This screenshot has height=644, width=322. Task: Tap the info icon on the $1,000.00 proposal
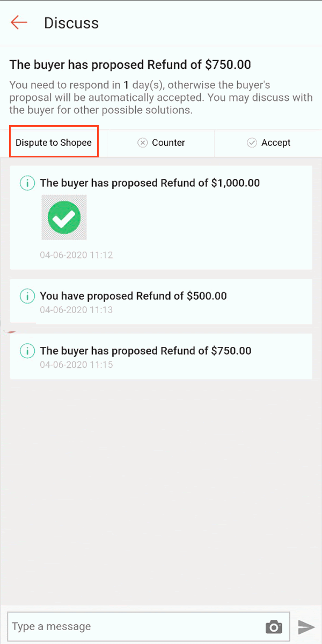(27, 183)
